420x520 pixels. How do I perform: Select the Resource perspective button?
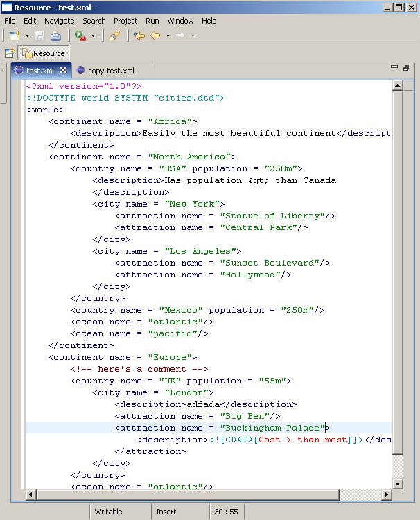pos(44,53)
